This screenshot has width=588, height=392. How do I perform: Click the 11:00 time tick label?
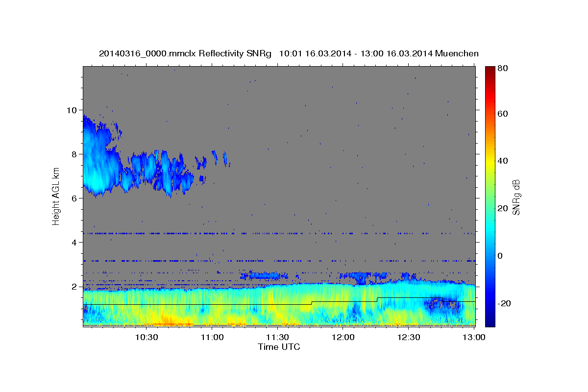pyautogui.click(x=212, y=337)
